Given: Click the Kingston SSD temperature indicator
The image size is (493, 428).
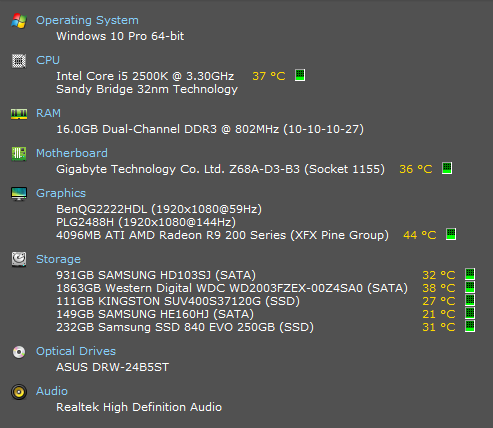Looking at the screenshot, I should pyautogui.click(x=470, y=300).
